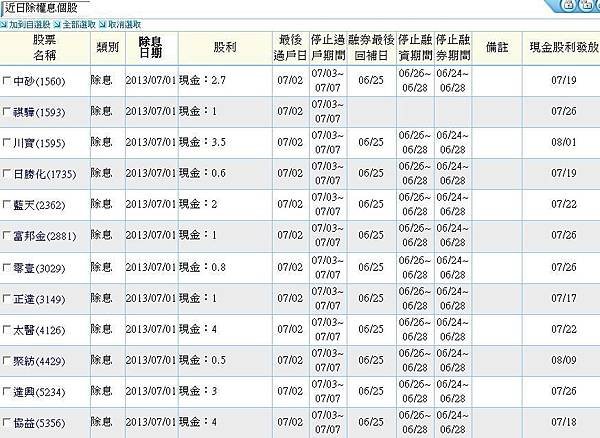Click dividend value 現金：0.8
The image size is (600, 438).
(x=202, y=267)
